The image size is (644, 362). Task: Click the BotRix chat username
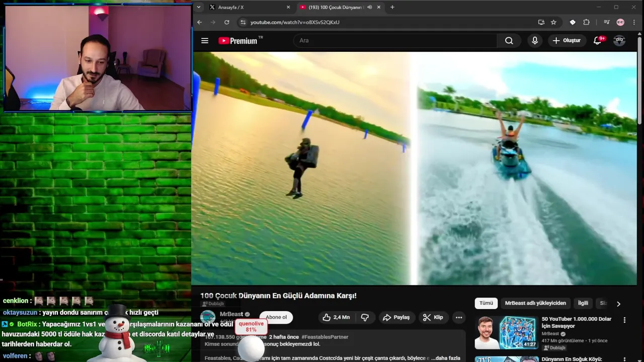click(x=27, y=324)
